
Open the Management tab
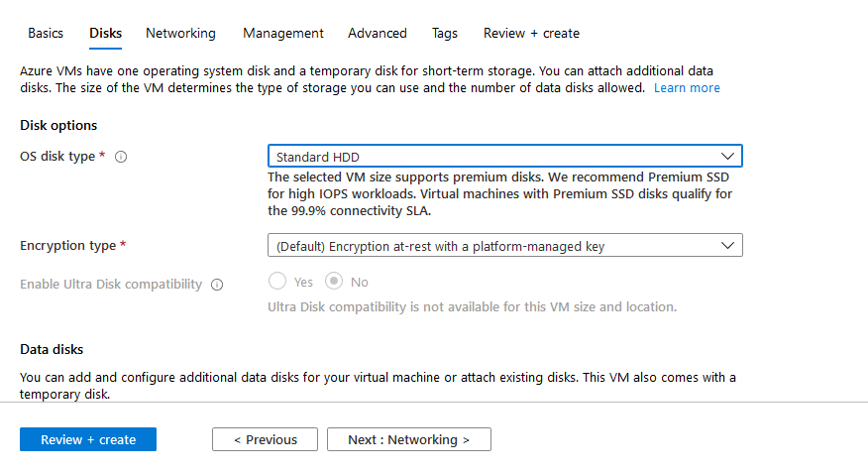pos(282,34)
